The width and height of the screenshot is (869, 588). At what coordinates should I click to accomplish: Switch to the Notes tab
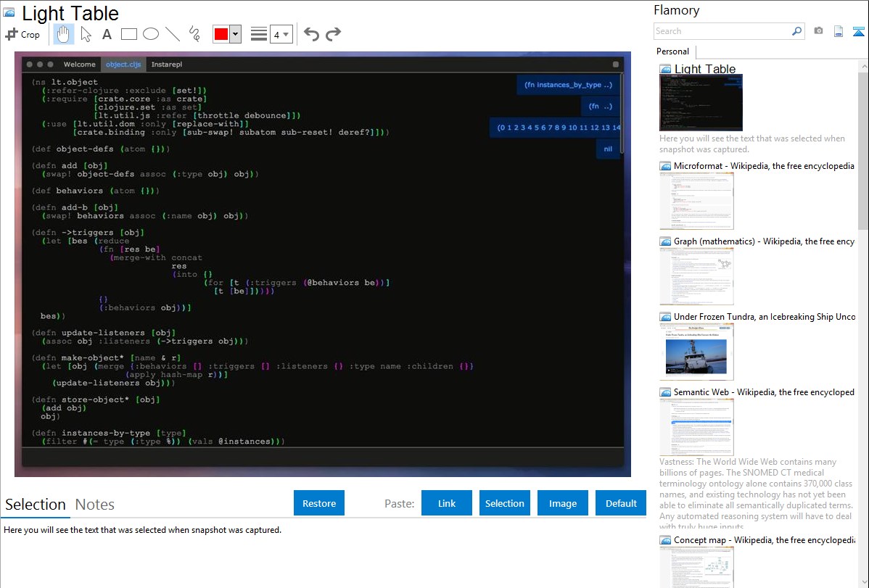point(95,505)
